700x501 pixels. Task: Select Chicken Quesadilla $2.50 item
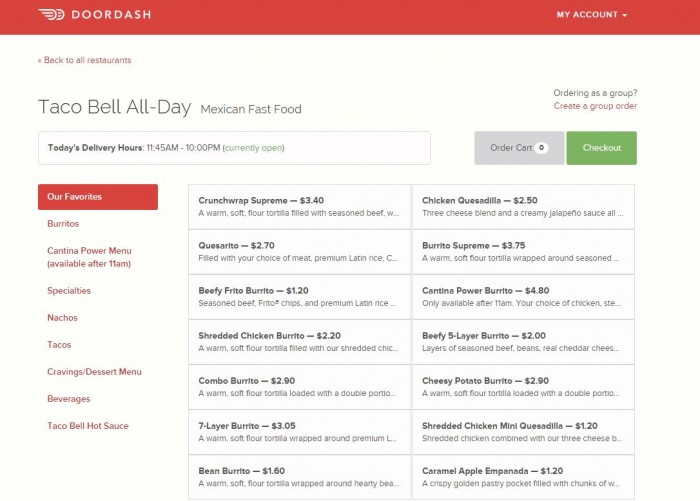click(523, 207)
